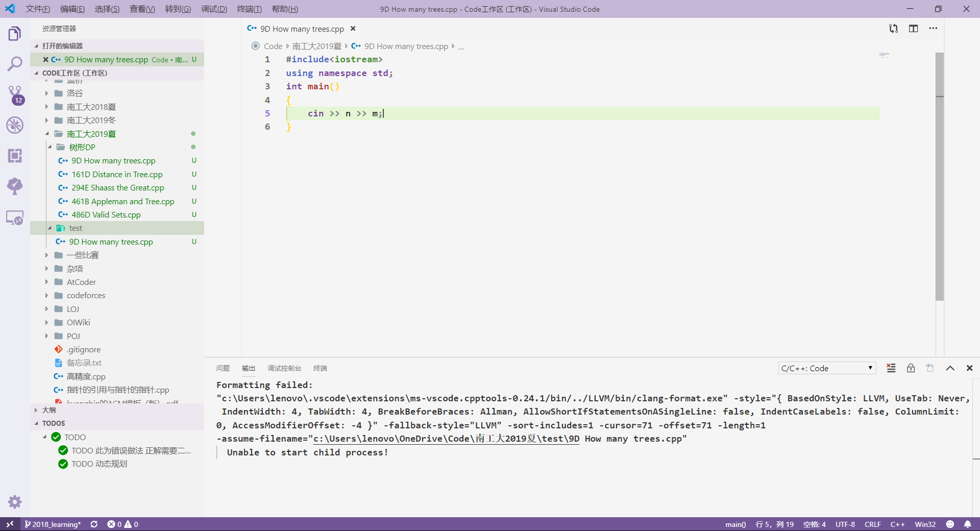This screenshot has height=531, width=980.
Task: Collapse the 打开的编辑器 section
Action: tap(117, 46)
